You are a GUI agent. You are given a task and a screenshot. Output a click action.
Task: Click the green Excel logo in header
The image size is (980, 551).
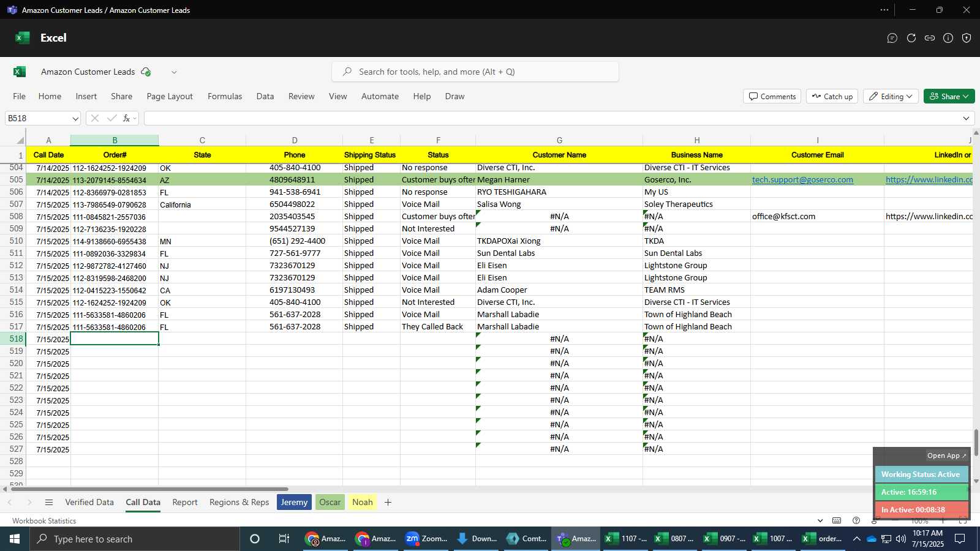[x=23, y=38]
